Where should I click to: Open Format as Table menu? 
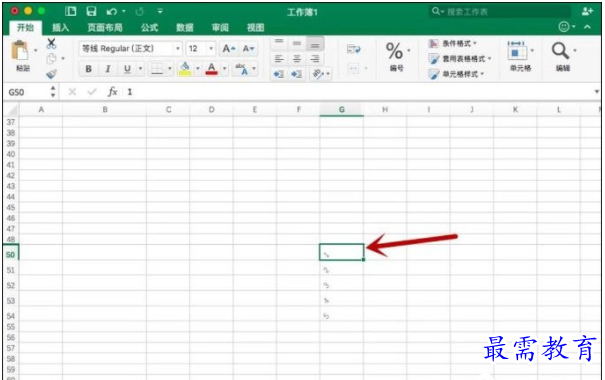[x=460, y=59]
